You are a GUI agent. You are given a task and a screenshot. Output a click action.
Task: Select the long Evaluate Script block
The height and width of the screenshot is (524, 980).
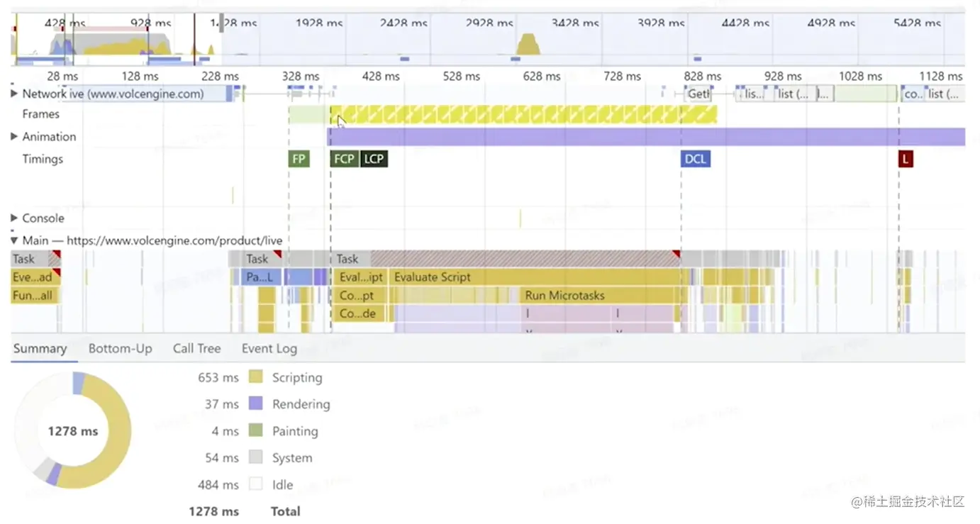(536, 277)
